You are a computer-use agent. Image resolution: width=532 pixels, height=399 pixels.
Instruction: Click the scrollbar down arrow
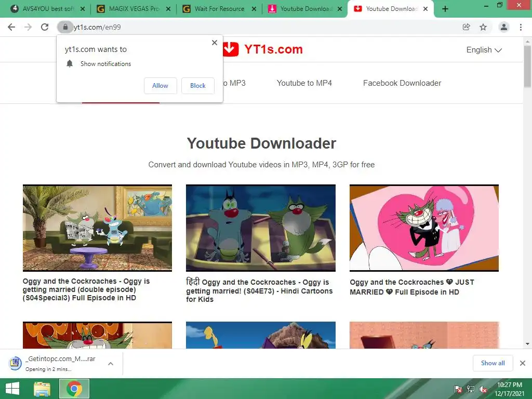point(527,344)
